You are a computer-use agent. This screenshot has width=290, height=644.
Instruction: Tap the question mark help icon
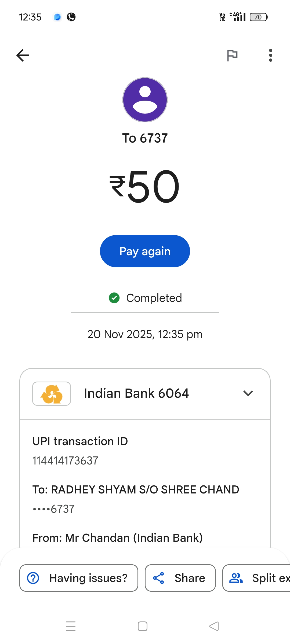33,578
